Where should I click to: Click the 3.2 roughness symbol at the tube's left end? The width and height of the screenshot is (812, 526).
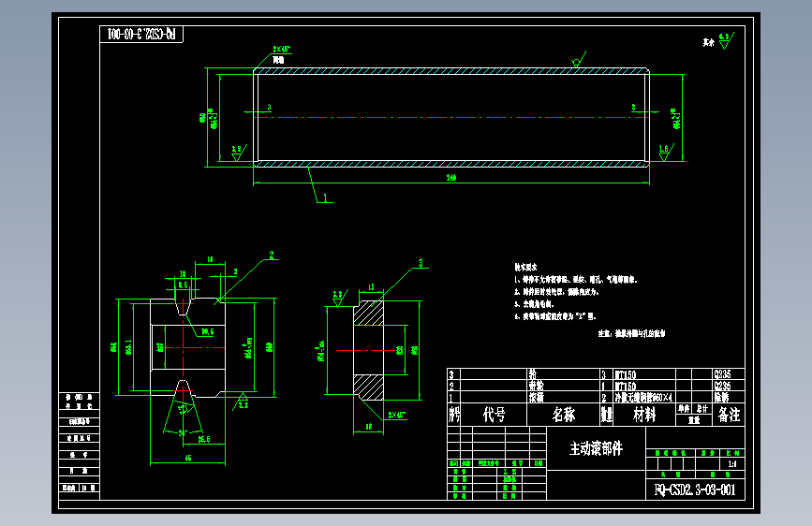click(238, 153)
